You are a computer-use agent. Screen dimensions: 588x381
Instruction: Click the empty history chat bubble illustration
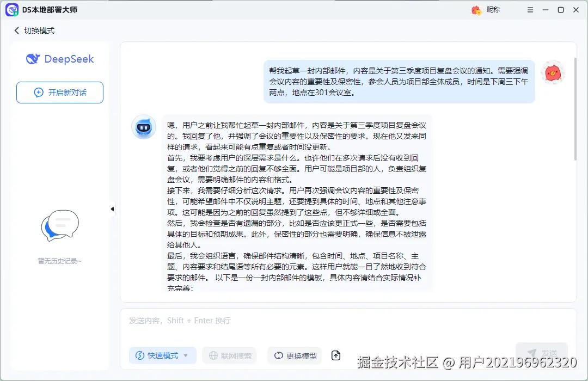click(x=59, y=226)
